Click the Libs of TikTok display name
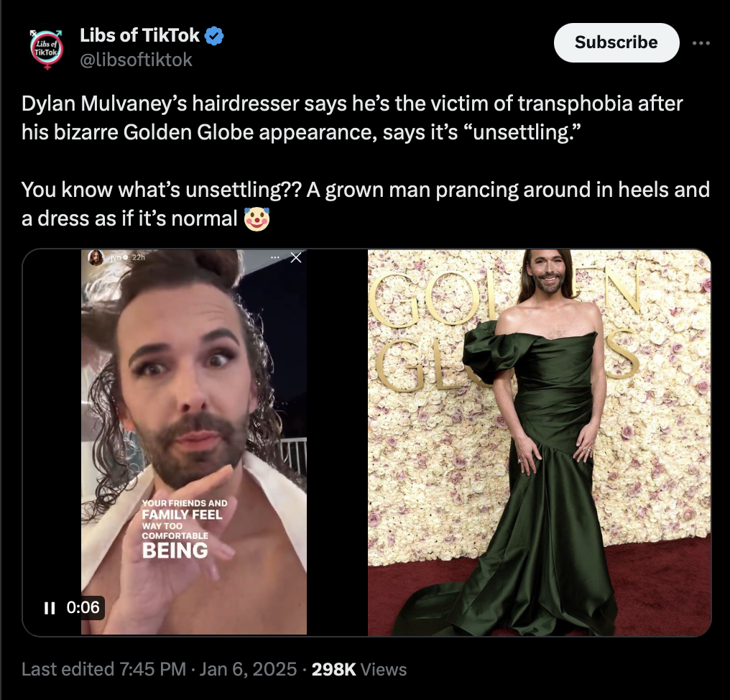This screenshot has width=730, height=700. (139, 35)
